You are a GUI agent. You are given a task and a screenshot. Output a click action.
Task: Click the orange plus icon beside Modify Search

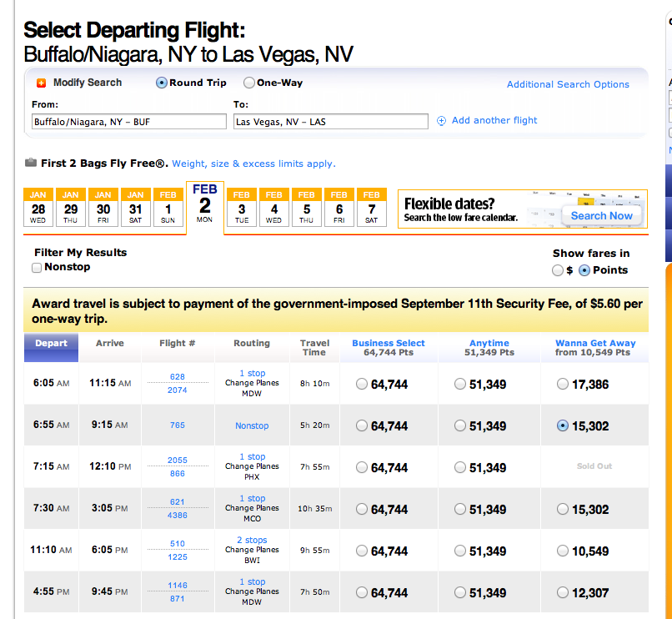click(x=41, y=83)
